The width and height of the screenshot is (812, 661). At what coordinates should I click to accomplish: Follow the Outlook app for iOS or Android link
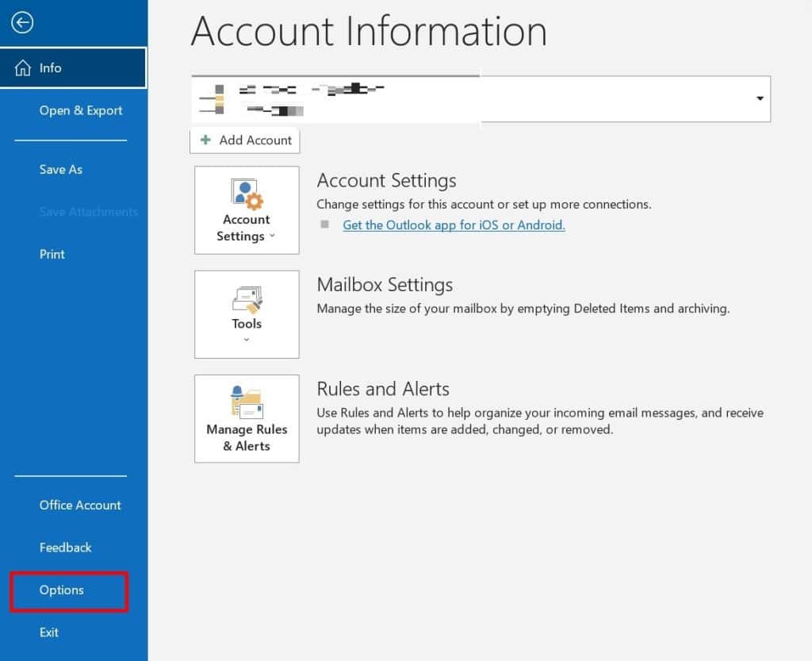pos(454,225)
